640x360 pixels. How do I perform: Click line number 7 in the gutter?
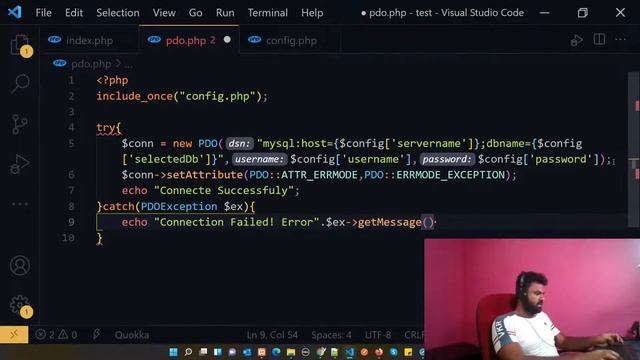point(71,191)
